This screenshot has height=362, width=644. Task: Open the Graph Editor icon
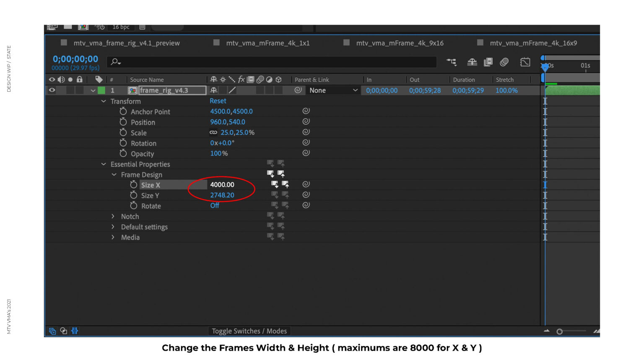click(525, 62)
